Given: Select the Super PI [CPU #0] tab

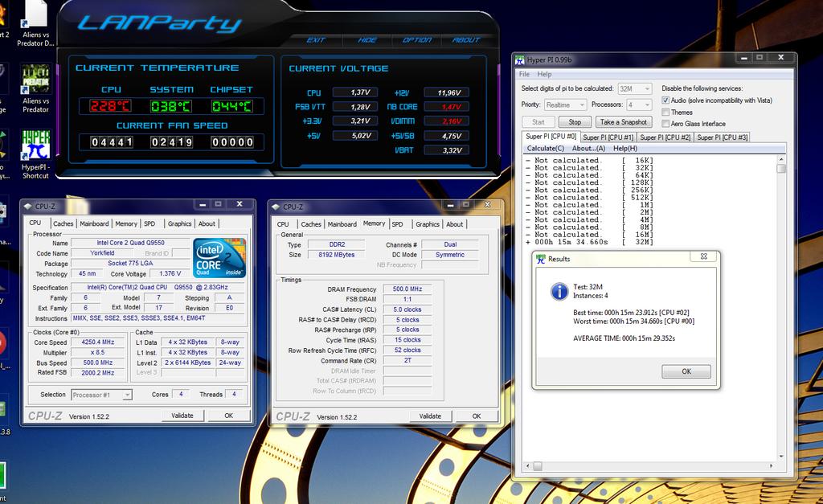Looking at the screenshot, I should [551, 137].
